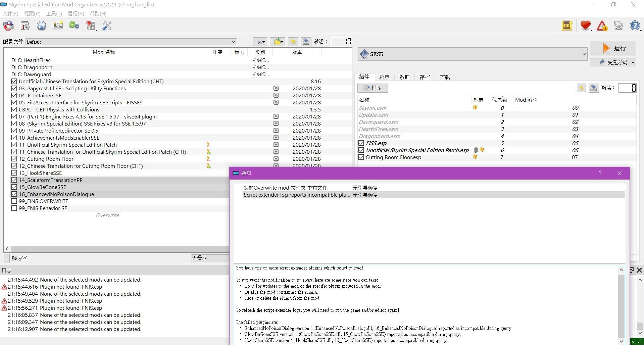Open the profiles ID card icon
Screen dimensions: 644x345
pyautogui.click(x=58, y=26)
